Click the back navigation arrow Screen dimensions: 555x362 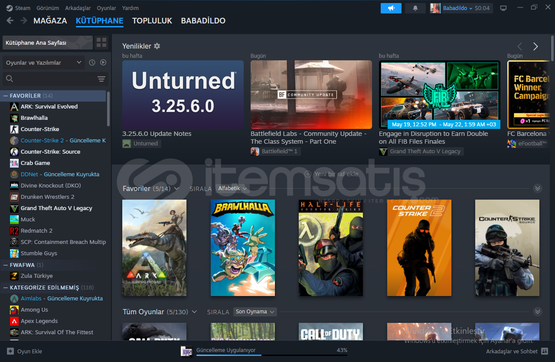pyautogui.click(x=10, y=21)
